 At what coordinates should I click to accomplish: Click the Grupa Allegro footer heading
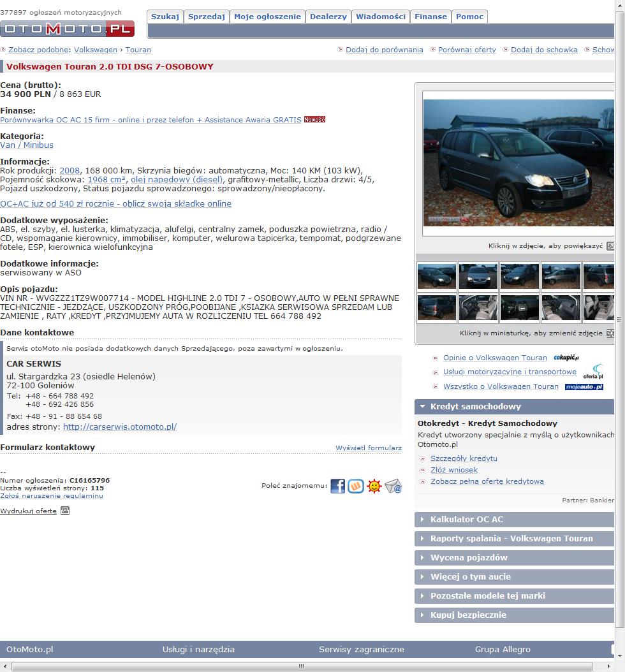(x=503, y=650)
